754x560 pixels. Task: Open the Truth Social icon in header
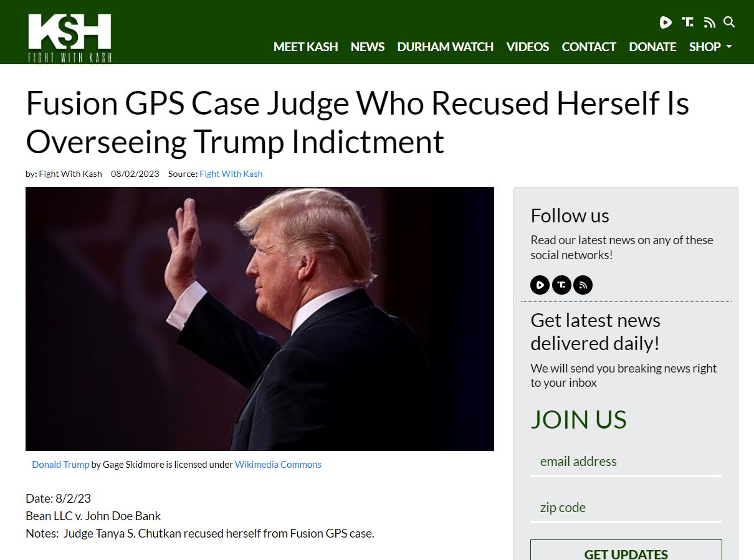pos(687,22)
